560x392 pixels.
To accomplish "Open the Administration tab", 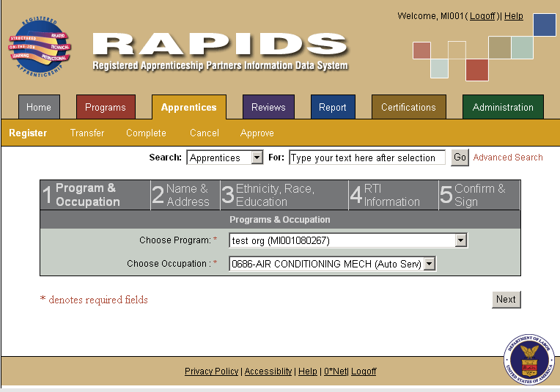I will coord(503,107).
